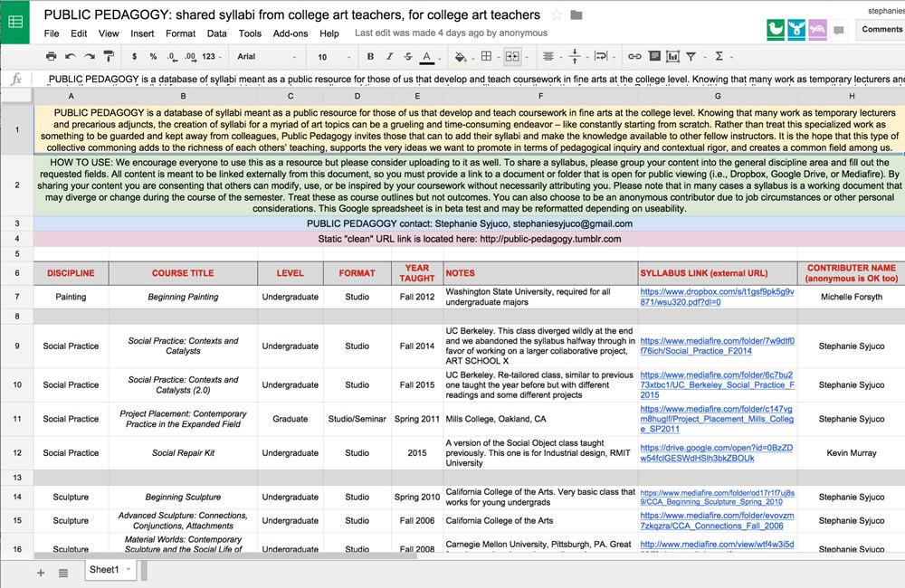This screenshot has width=905, height=588.
Task: Open the Arial font dropdown
Action: (267, 57)
